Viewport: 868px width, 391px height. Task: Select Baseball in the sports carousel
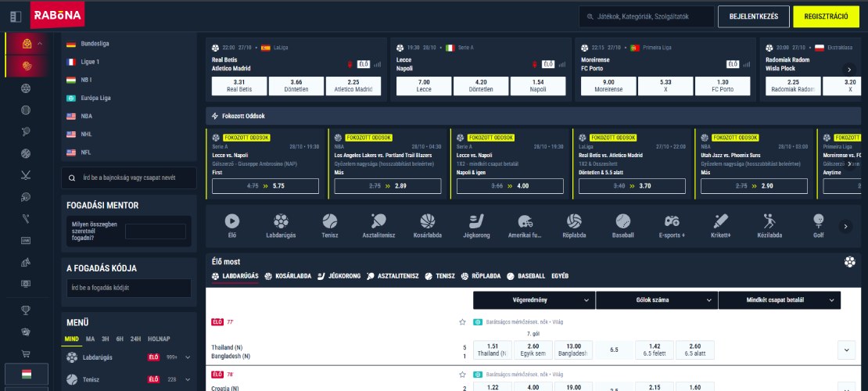pos(622,226)
